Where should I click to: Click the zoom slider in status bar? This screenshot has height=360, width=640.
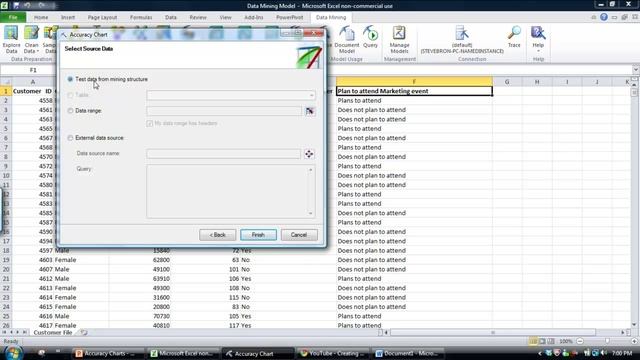(607, 341)
